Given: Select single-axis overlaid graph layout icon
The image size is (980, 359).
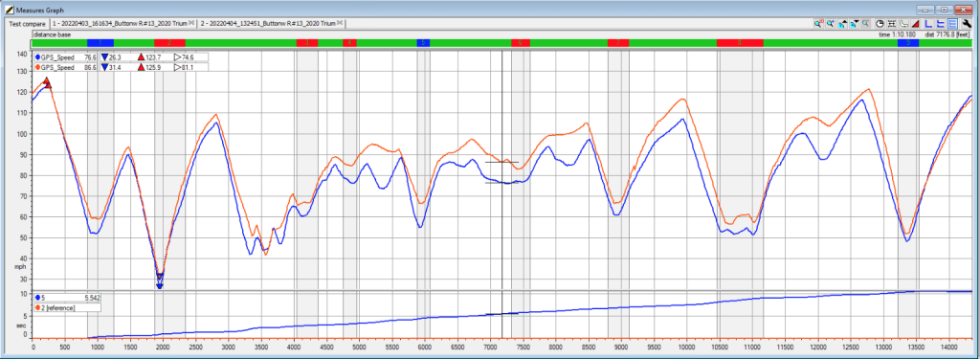Looking at the screenshot, I should coord(928,23).
